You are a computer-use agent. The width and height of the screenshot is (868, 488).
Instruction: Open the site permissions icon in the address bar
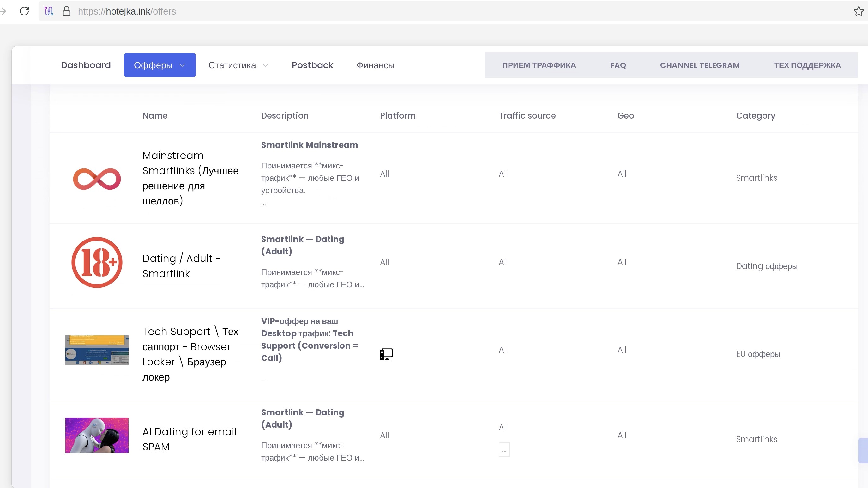click(x=49, y=11)
